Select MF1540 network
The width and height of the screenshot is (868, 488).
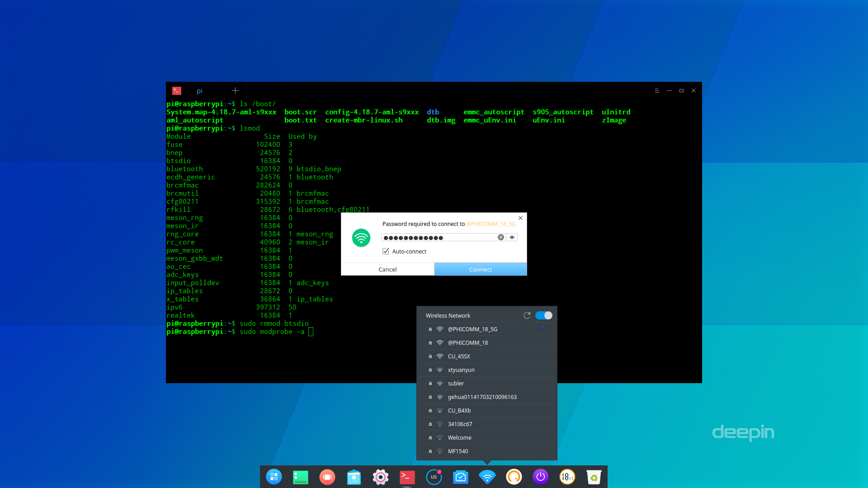(x=487, y=451)
